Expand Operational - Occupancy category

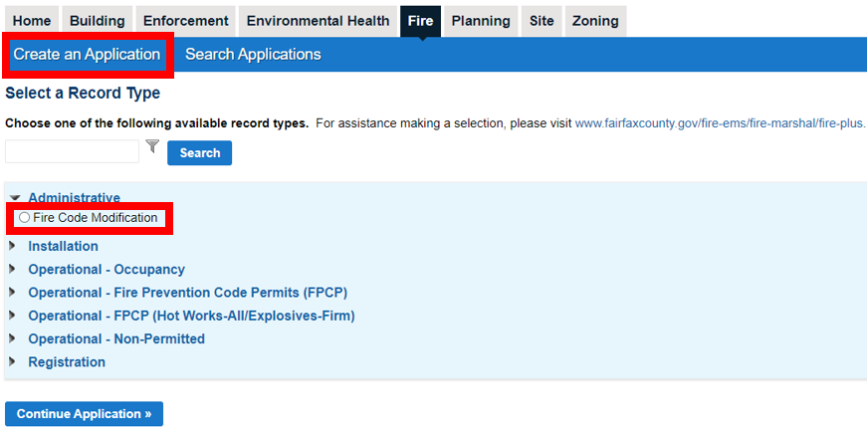(x=13, y=270)
